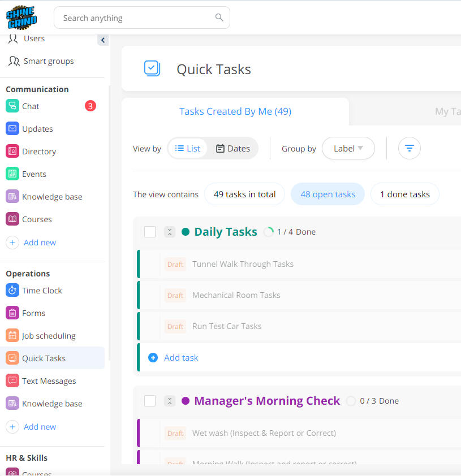Click the Text Messages icon
This screenshot has height=476, width=461.
12,380
